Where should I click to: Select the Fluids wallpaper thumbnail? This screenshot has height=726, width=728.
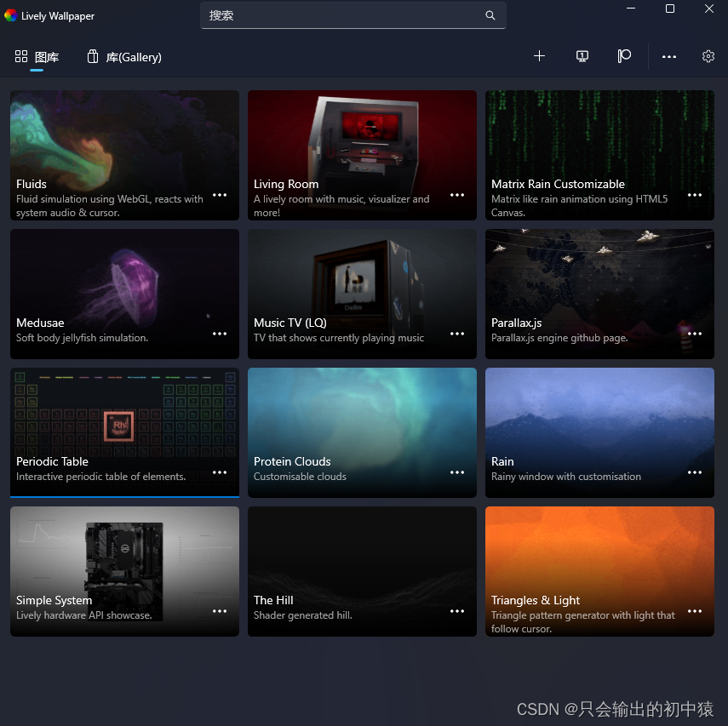[124, 155]
